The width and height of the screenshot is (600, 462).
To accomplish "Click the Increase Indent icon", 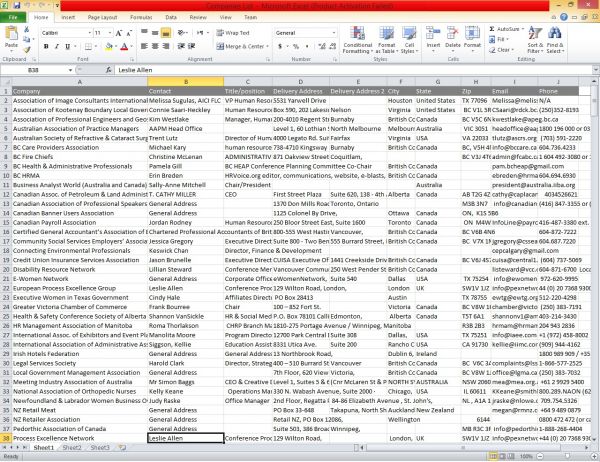I will coord(191,46).
